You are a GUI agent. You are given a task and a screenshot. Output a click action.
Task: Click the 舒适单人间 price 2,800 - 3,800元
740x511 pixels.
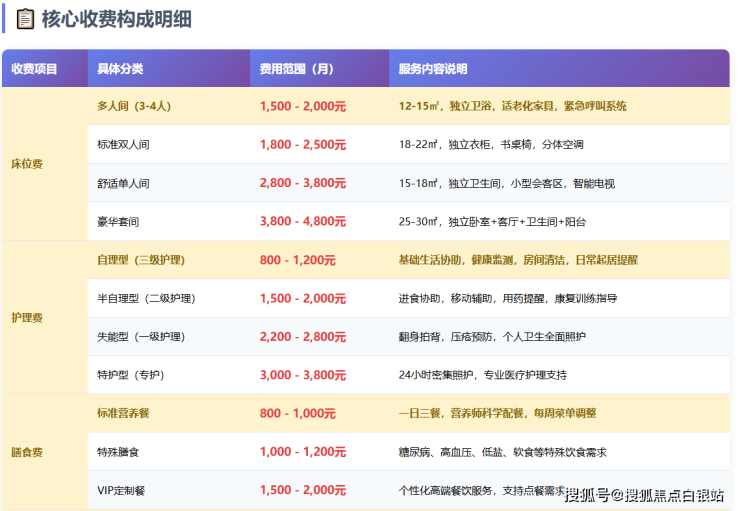pyautogui.click(x=303, y=184)
